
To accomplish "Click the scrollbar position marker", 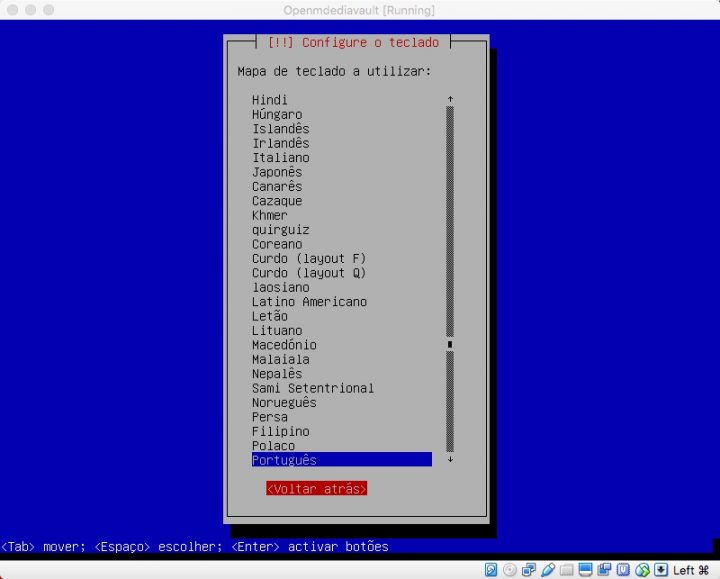I will coord(450,345).
